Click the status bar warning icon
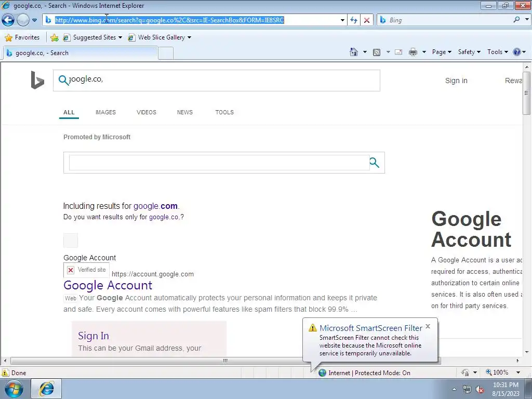 (5, 373)
